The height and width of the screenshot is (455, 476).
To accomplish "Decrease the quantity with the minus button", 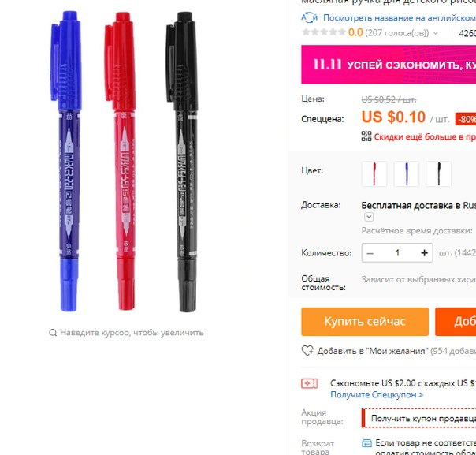I will click(x=370, y=253).
